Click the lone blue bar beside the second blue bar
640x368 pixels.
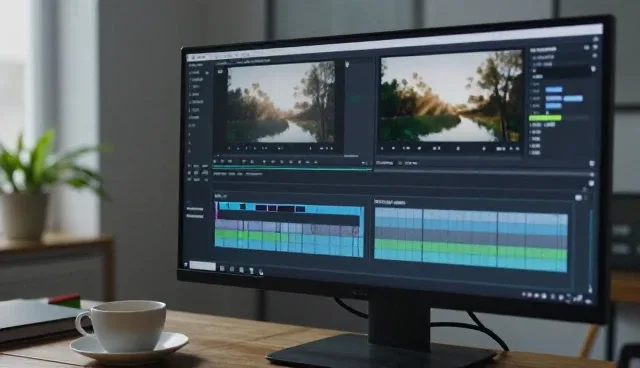[x=573, y=98]
